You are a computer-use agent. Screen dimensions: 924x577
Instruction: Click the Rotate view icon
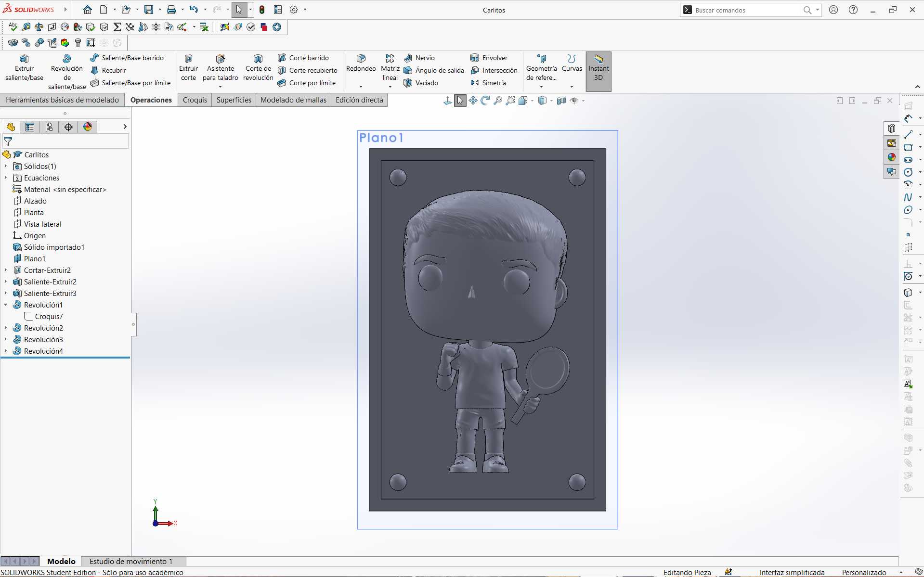point(485,101)
